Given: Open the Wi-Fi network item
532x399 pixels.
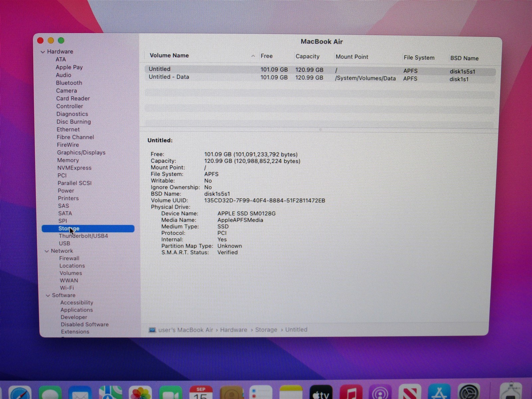Looking at the screenshot, I should [67, 288].
